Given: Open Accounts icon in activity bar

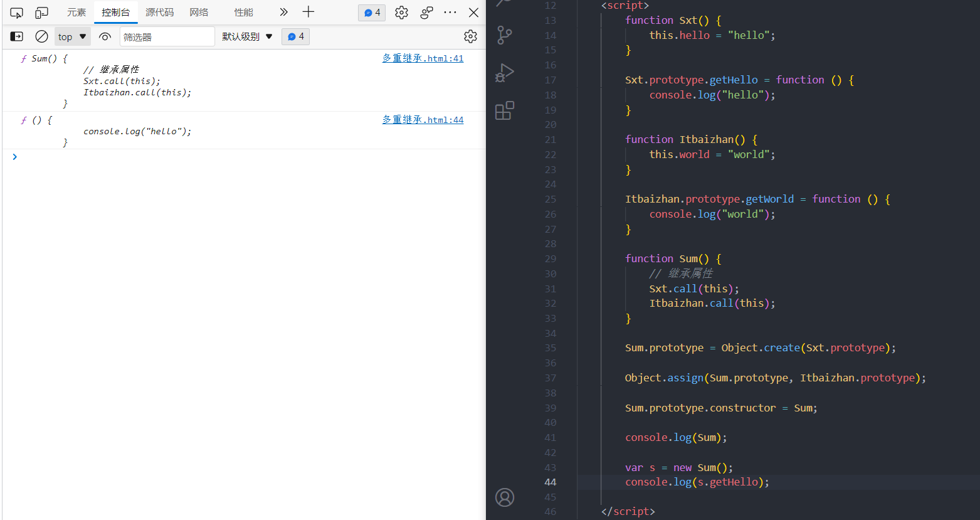Looking at the screenshot, I should pos(505,497).
